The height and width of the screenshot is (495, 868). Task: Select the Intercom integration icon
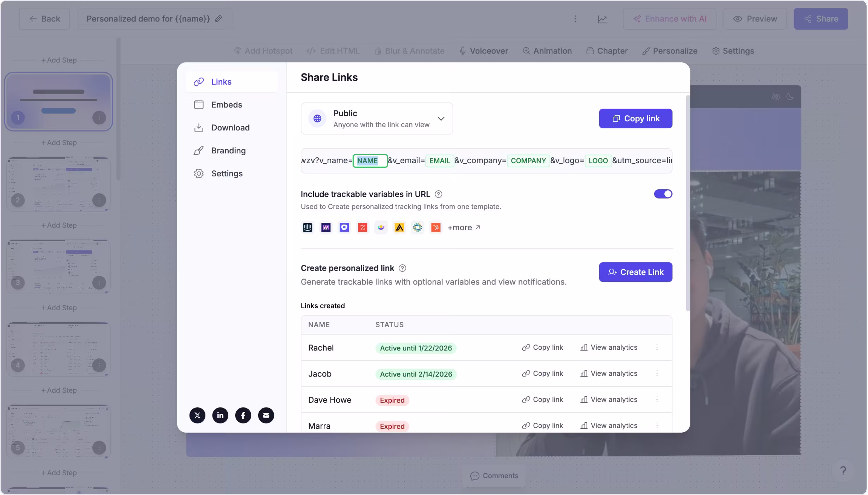coord(308,227)
